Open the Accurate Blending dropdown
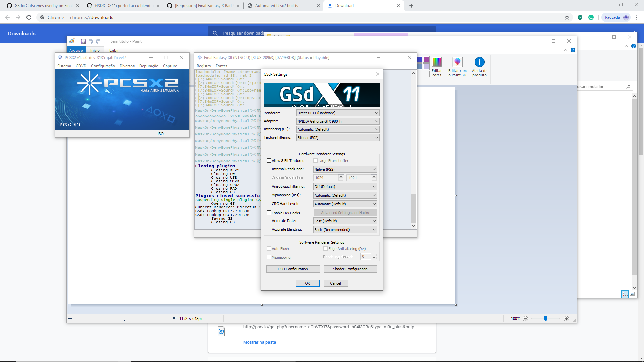 (345, 229)
